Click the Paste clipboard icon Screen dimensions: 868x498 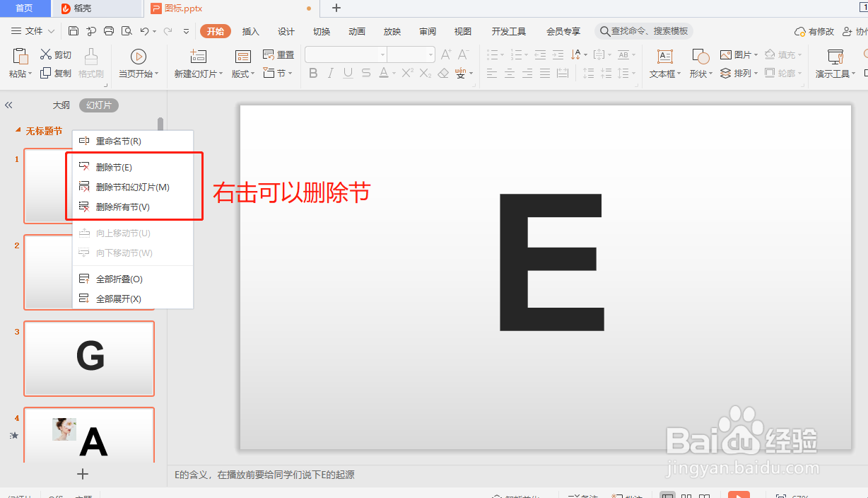pyautogui.click(x=20, y=57)
